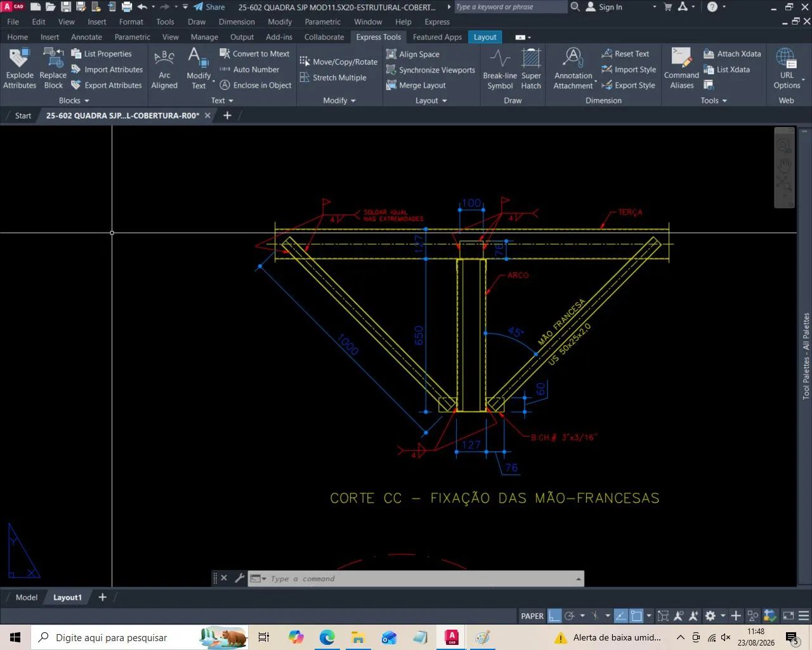Select the Replace Block tool
Image resolution: width=812 pixels, height=650 pixels.
(53, 69)
